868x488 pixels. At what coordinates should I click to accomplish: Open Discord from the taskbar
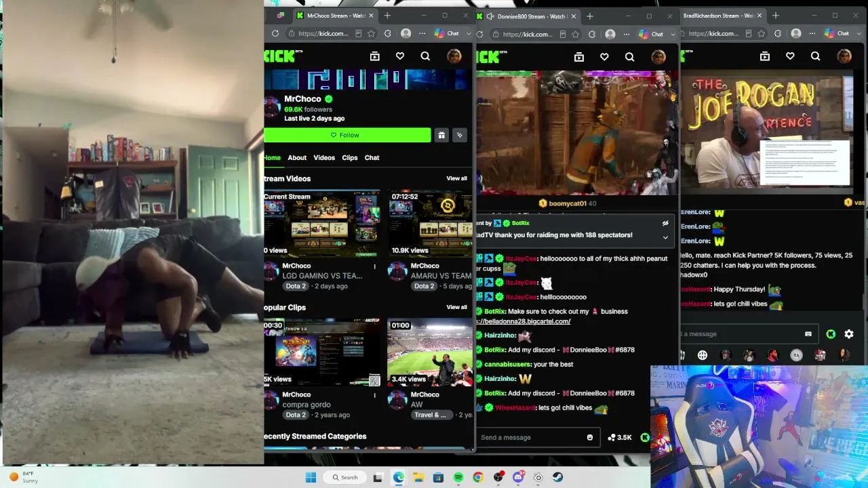tap(519, 477)
